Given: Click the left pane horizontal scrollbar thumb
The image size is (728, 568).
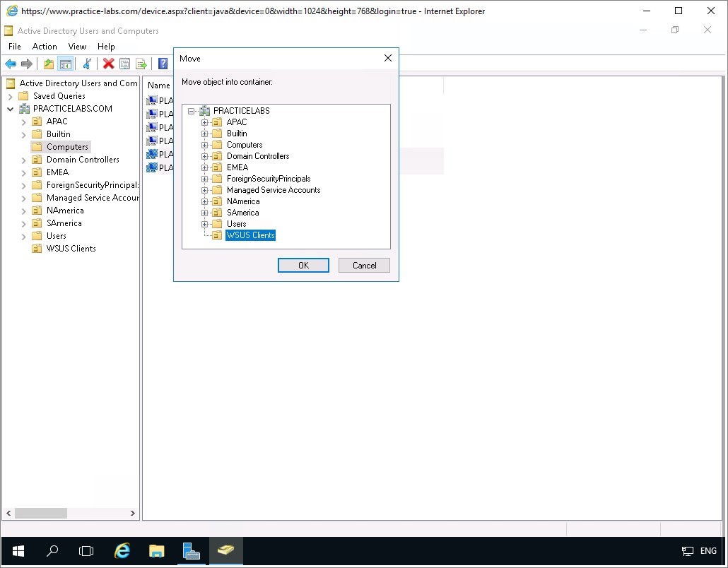Looking at the screenshot, I should pos(40,514).
